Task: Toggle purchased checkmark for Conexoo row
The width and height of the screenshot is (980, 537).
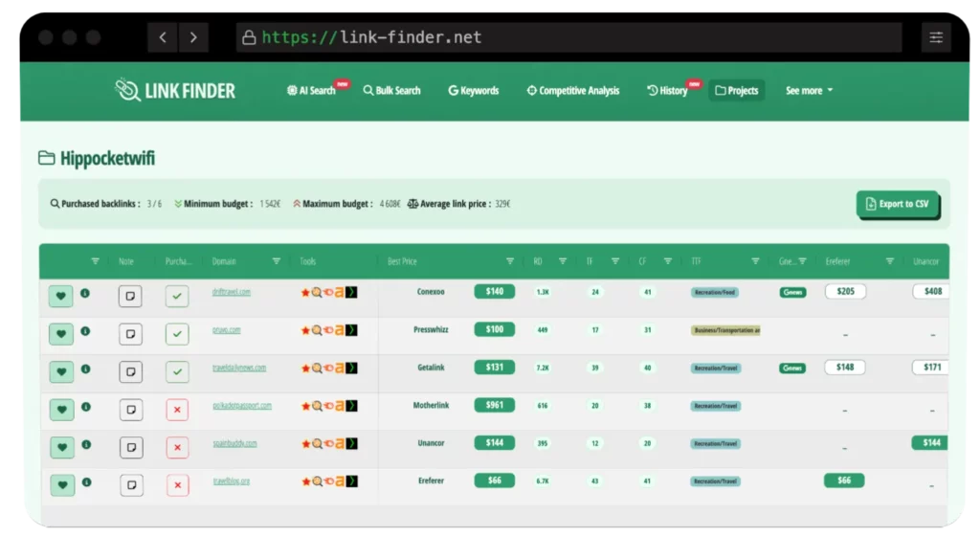Action: pos(177,296)
